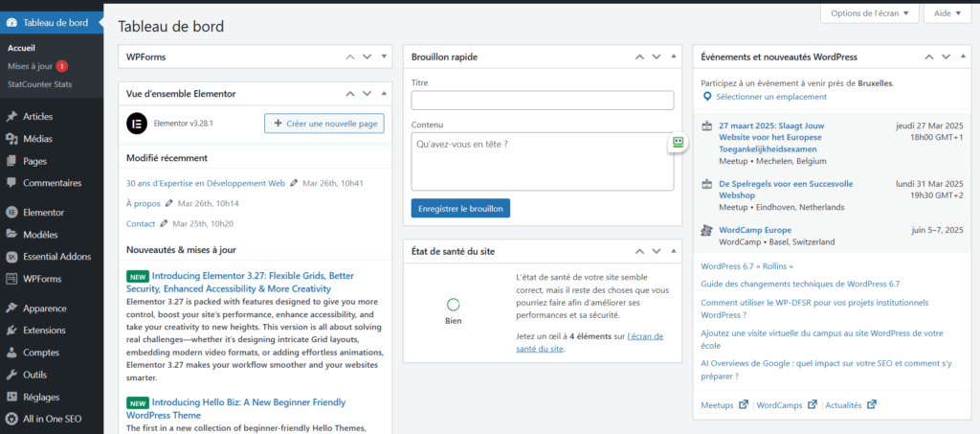This screenshot has width=980, height=434.
Task: Collapse the Brouillon rapide widget
Action: [673, 57]
